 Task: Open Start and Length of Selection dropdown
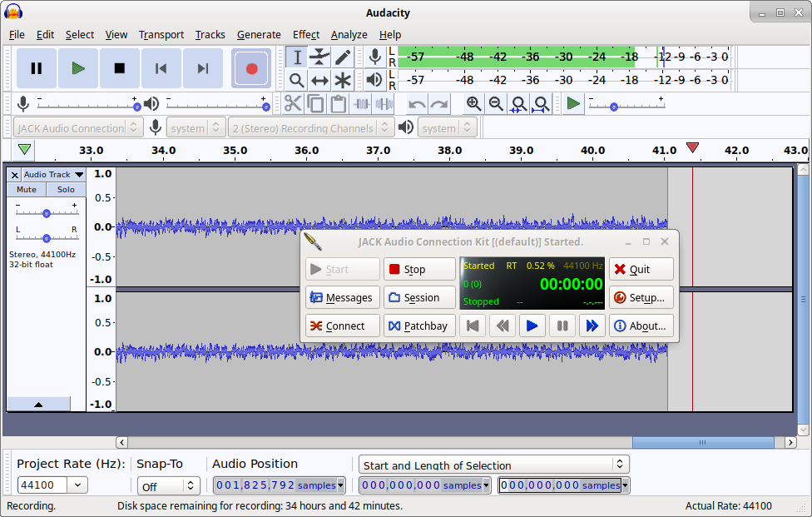pos(493,465)
